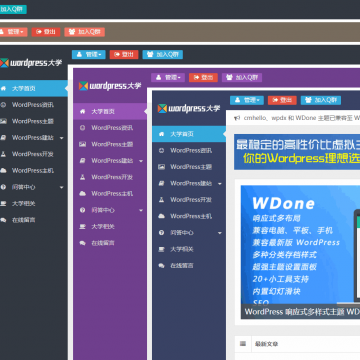Click 加入Q群 in the navy theme header
The image size is (360, 360).
pyautogui.click(x=321, y=100)
